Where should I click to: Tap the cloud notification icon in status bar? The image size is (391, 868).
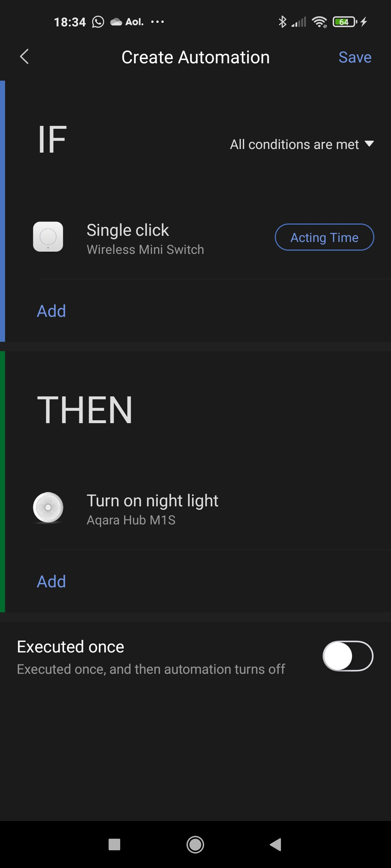[x=116, y=22]
